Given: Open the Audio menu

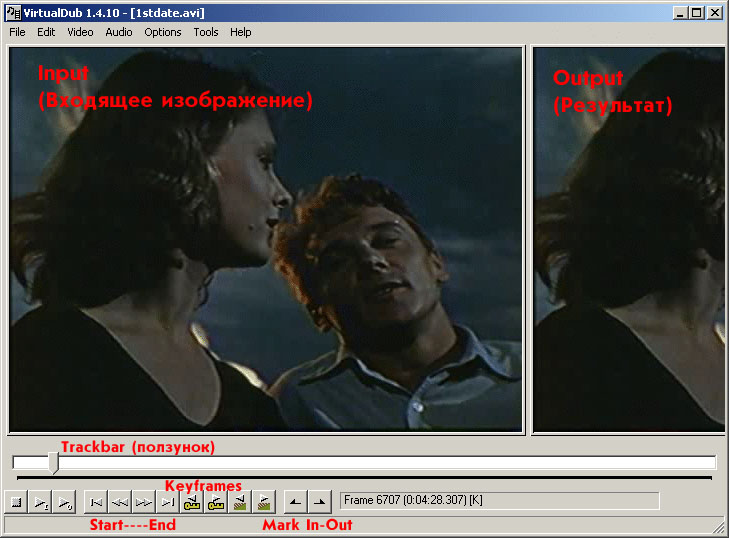Looking at the screenshot, I should (119, 32).
